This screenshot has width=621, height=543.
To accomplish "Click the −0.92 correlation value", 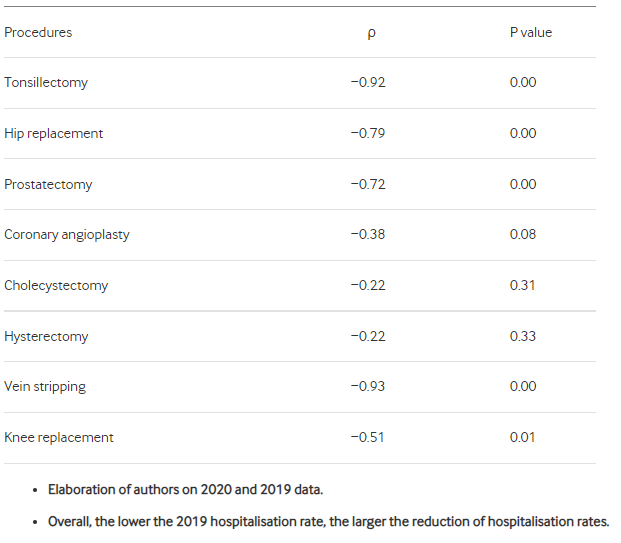I will (368, 82).
